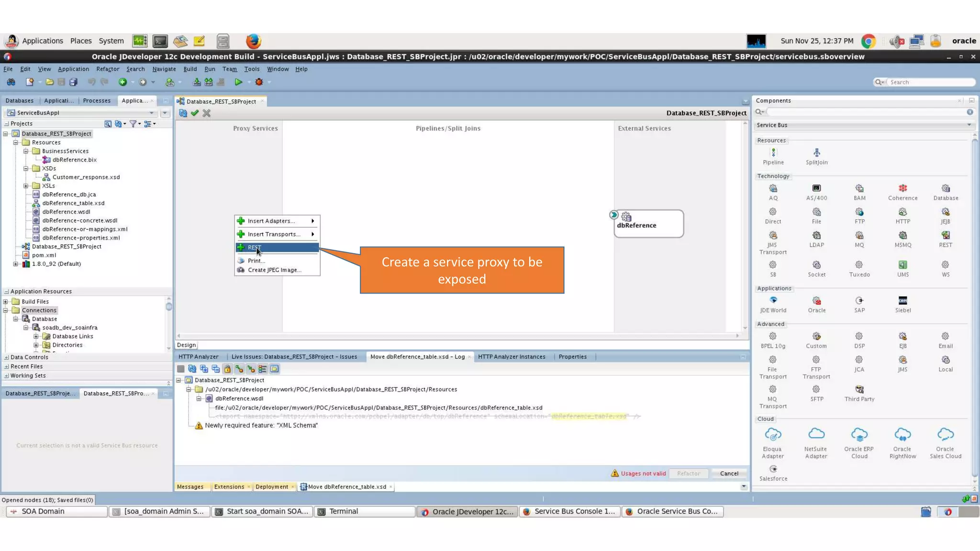This screenshot has width=980, height=551.
Task: Click the green validate checkmark icon
Action: 195,113
